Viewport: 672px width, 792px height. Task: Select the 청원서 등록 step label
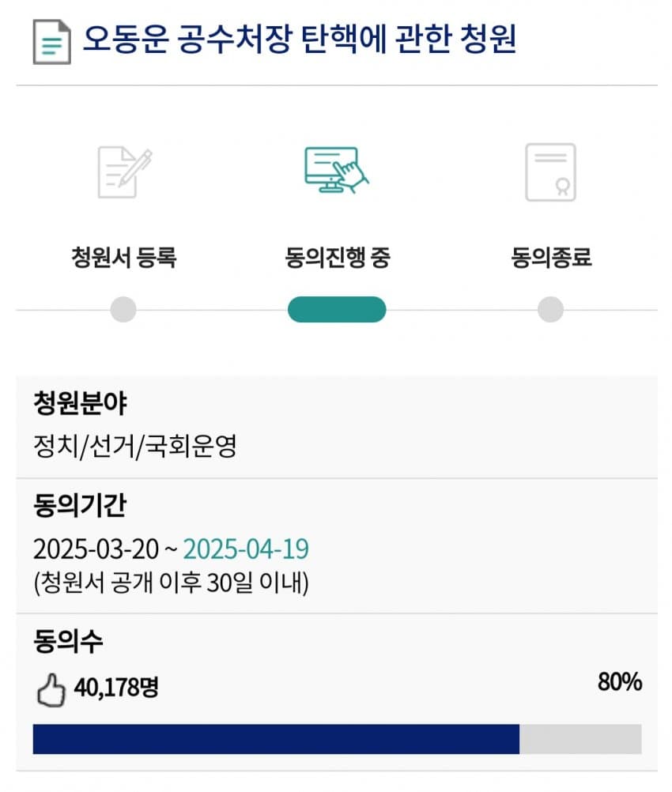(124, 258)
